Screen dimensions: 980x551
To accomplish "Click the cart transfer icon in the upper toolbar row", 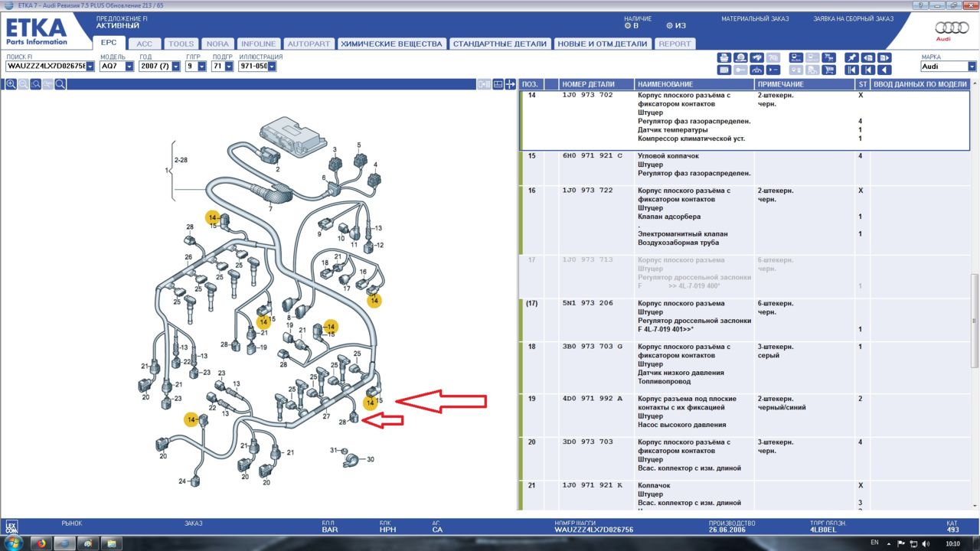I will (828, 57).
